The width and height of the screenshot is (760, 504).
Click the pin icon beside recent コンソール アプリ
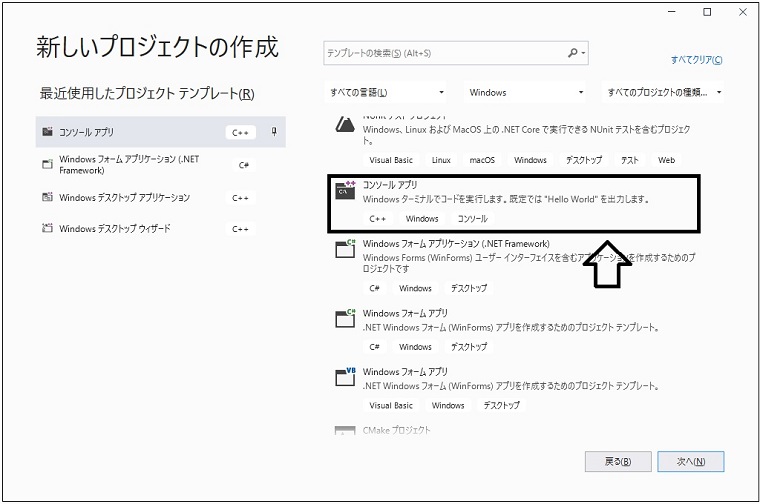(274, 132)
